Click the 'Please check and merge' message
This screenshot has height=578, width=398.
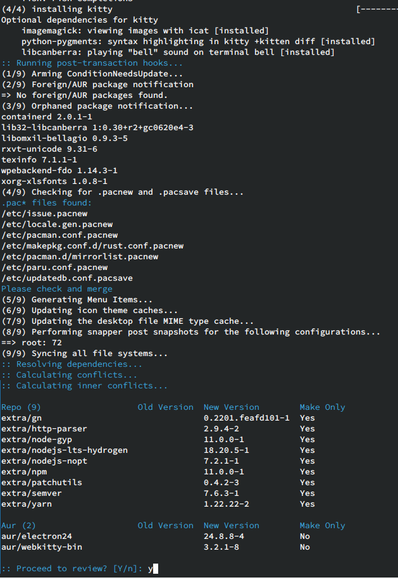pyautogui.click(x=57, y=289)
